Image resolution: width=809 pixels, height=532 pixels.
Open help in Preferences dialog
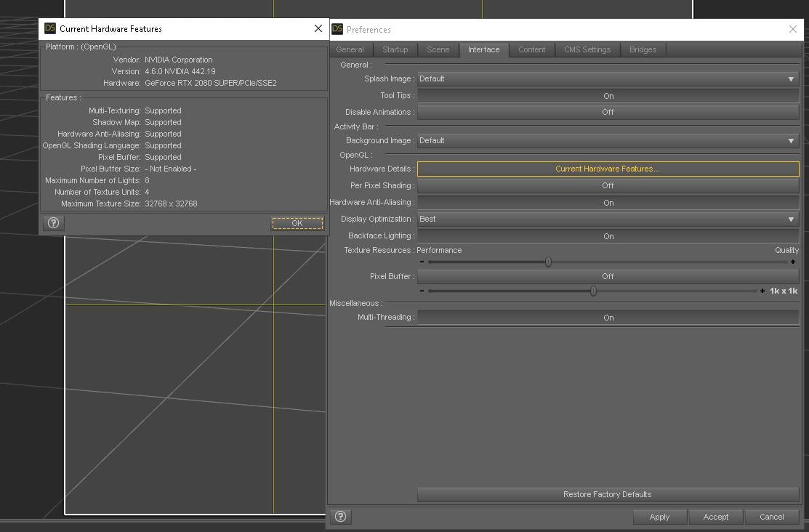tap(340, 517)
